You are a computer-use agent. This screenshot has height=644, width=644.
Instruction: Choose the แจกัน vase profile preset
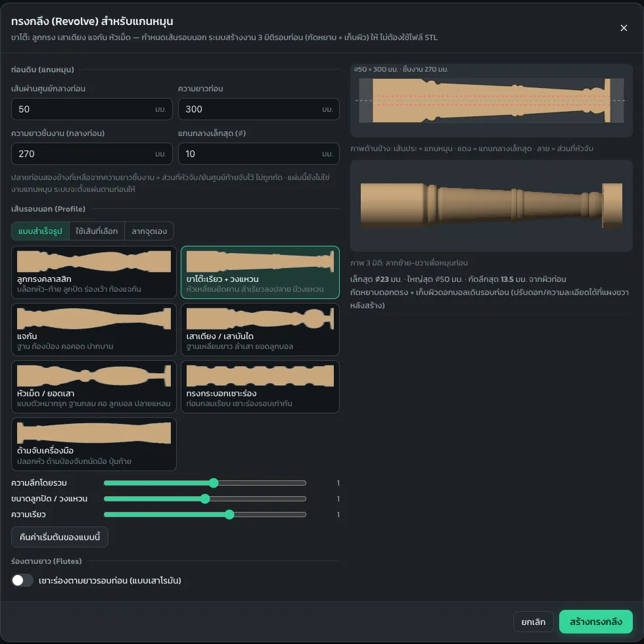click(x=93, y=329)
